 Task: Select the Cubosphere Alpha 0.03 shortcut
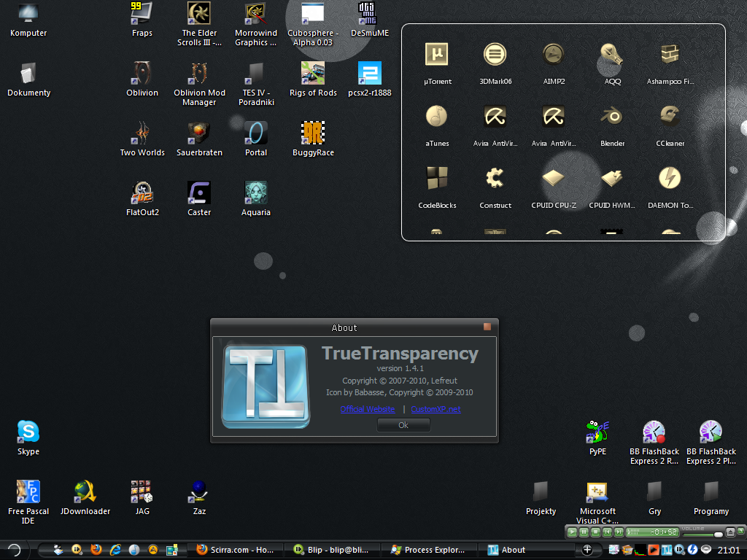point(313,24)
